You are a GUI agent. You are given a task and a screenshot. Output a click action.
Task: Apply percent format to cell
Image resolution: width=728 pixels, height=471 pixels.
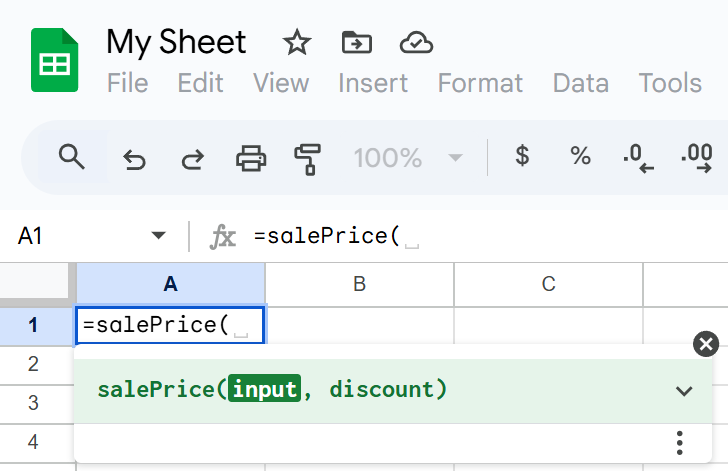tap(580, 157)
